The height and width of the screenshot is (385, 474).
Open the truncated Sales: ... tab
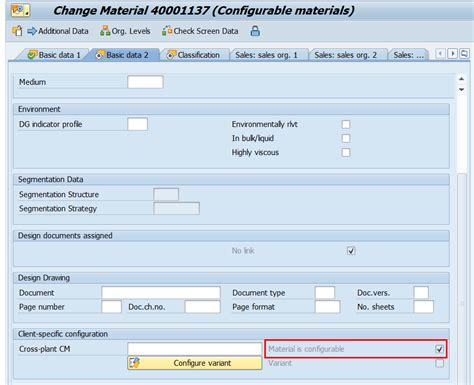point(408,55)
